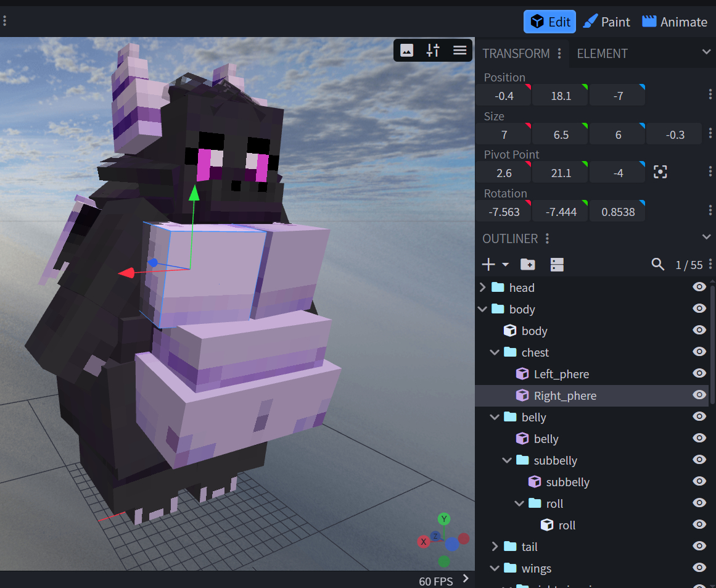Hide the head group with eye icon
The height and width of the screenshot is (588, 716).
pos(699,287)
